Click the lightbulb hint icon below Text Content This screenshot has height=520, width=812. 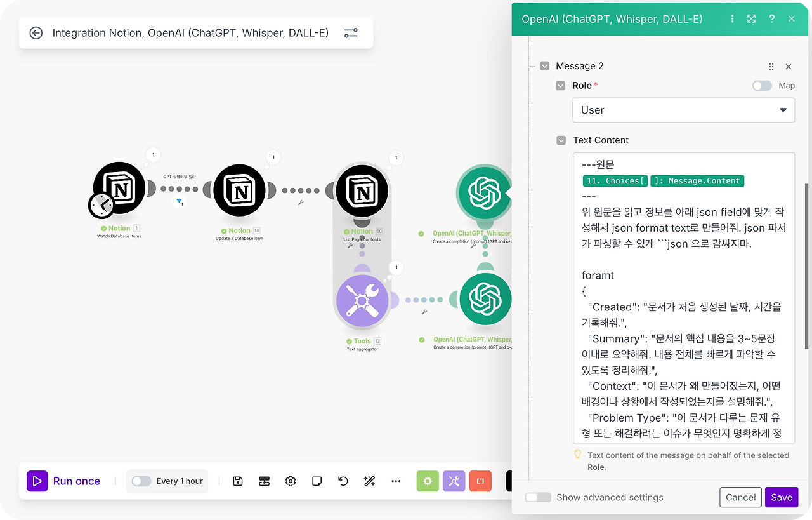[x=577, y=455]
